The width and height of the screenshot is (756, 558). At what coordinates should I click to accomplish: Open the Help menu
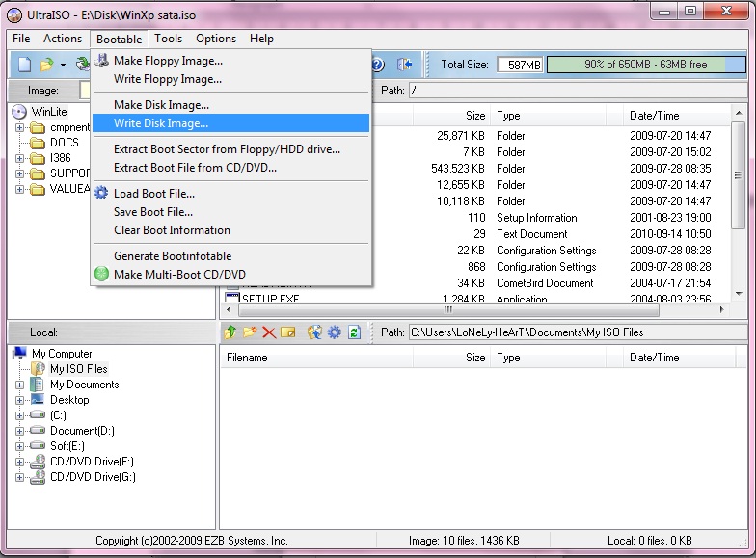pos(262,39)
